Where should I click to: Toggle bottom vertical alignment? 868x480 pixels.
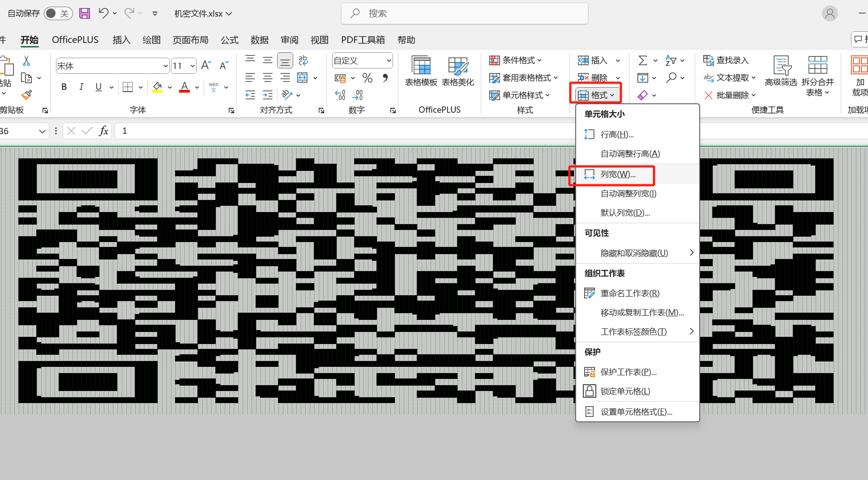coord(285,60)
